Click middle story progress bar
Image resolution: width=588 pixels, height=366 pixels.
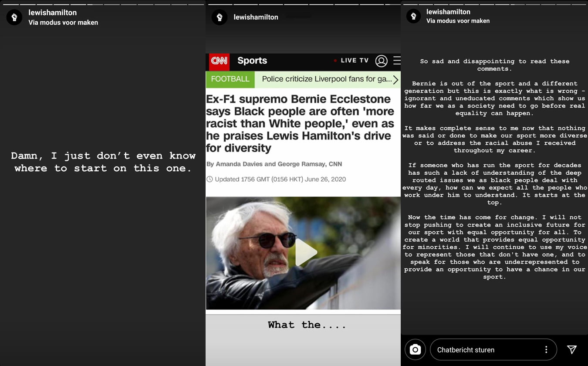point(303,4)
